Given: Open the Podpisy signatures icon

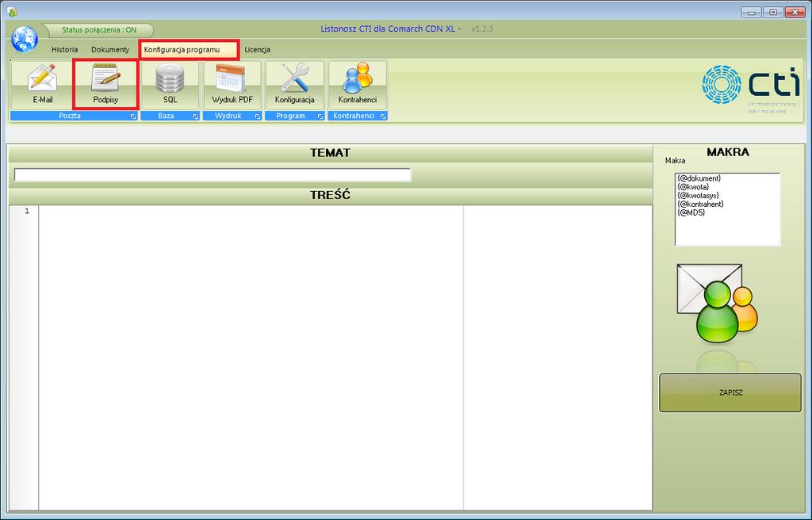Looking at the screenshot, I should coord(105,85).
